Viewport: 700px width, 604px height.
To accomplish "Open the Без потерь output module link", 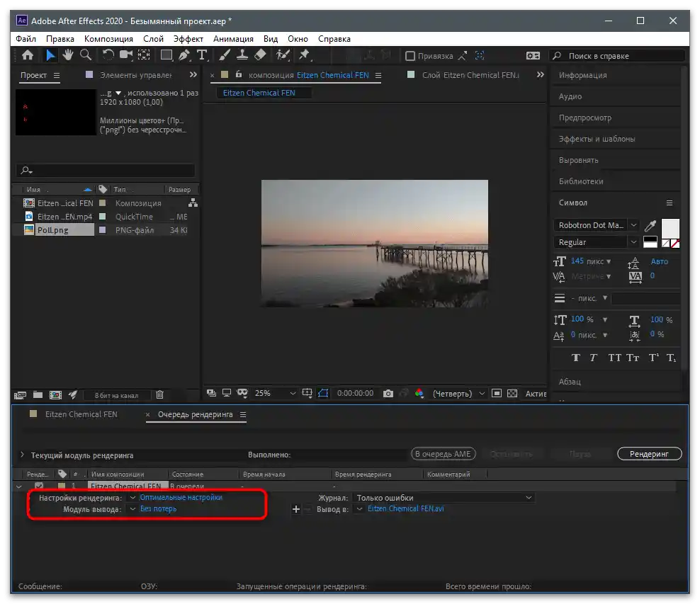I will (x=158, y=509).
